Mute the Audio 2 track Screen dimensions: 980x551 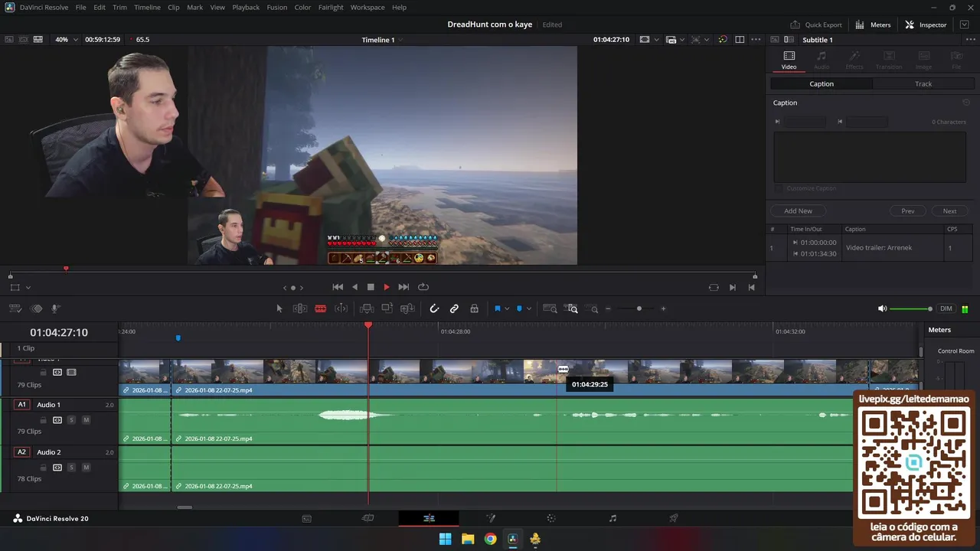pos(86,467)
